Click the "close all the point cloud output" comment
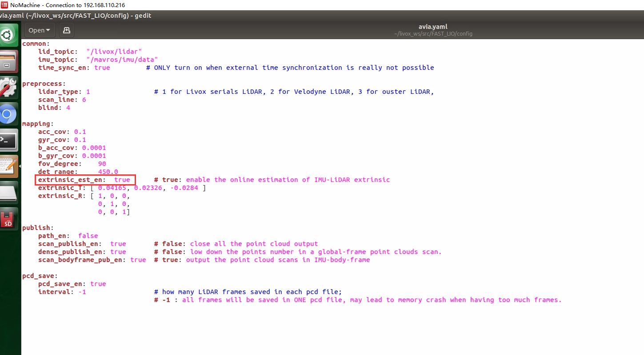Image resolution: width=644 pixels, height=355 pixels. coord(236,244)
